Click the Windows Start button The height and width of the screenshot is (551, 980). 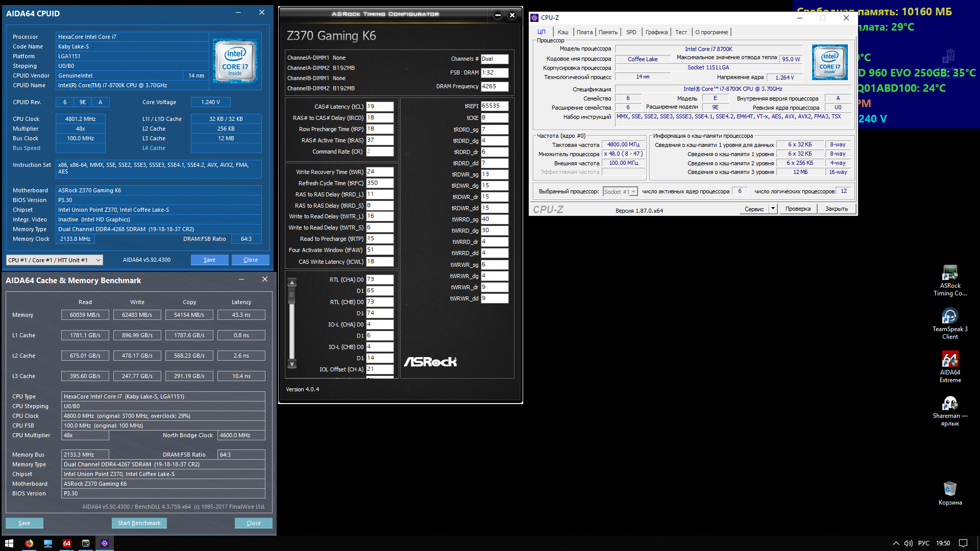(9, 543)
